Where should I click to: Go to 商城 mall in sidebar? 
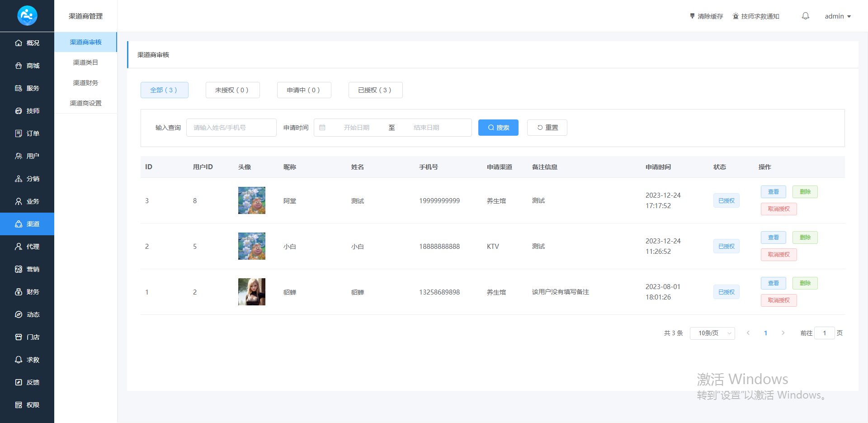[x=27, y=66]
